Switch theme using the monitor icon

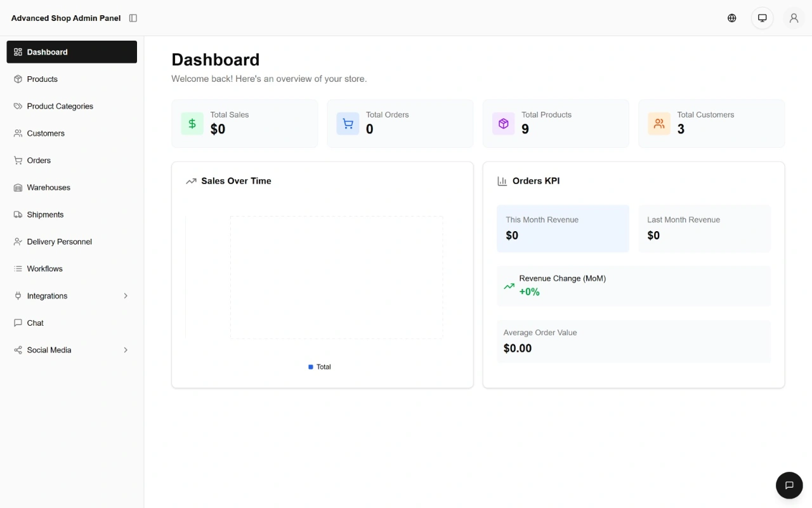[x=763, y=18]
